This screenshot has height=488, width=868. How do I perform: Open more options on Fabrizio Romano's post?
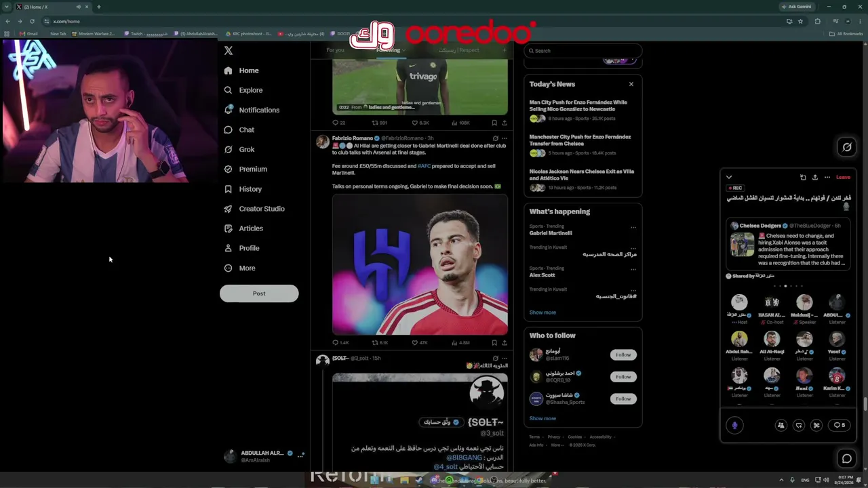(x=504, y=138)
